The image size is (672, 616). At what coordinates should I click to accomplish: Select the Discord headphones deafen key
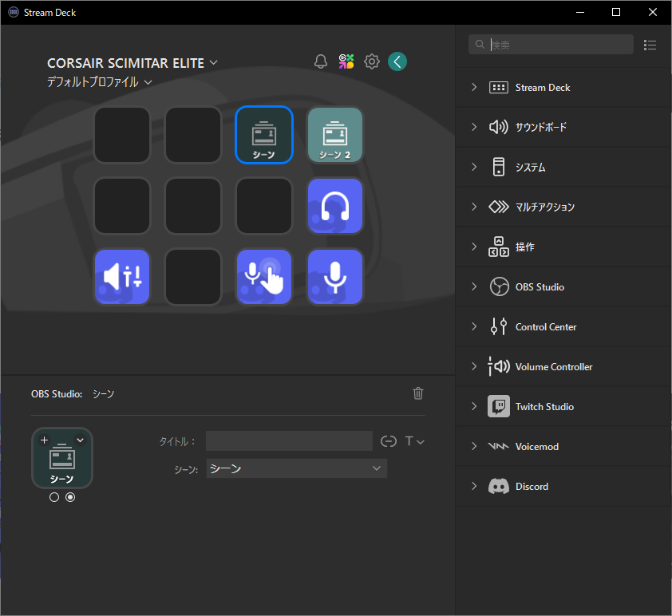click(335, 206)
